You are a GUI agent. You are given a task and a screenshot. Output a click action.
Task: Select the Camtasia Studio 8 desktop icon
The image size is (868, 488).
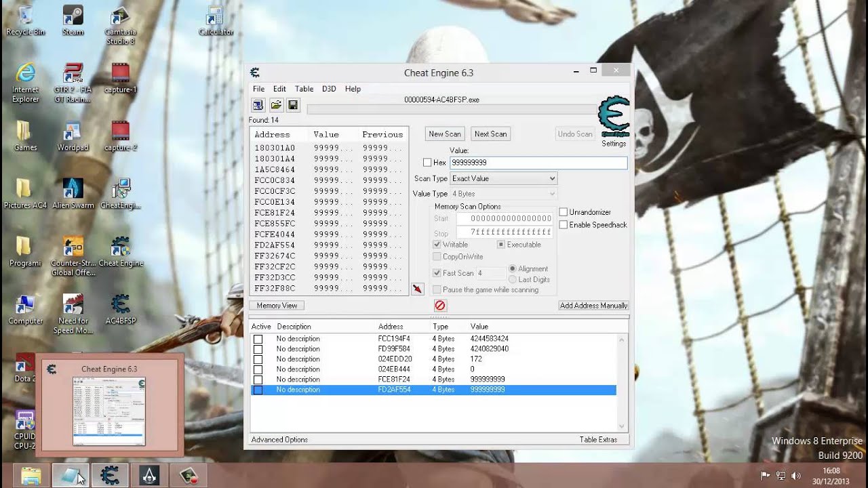coord(120,25)
